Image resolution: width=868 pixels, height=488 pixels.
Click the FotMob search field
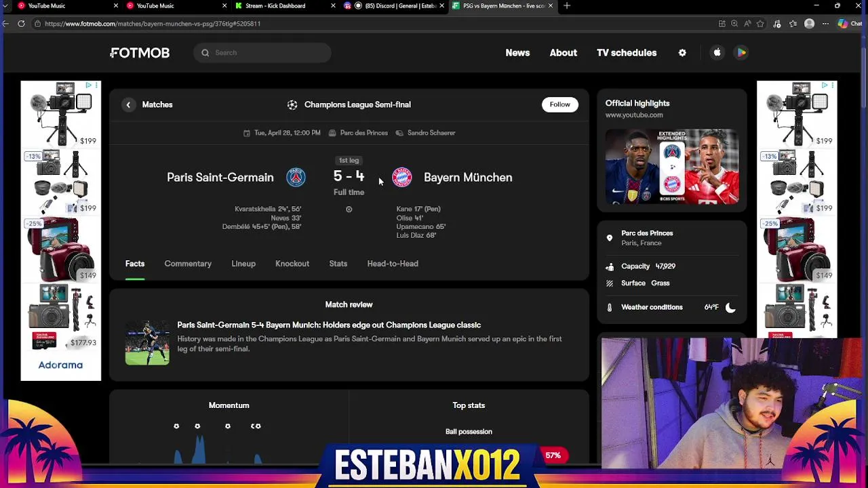click(262, 53)
